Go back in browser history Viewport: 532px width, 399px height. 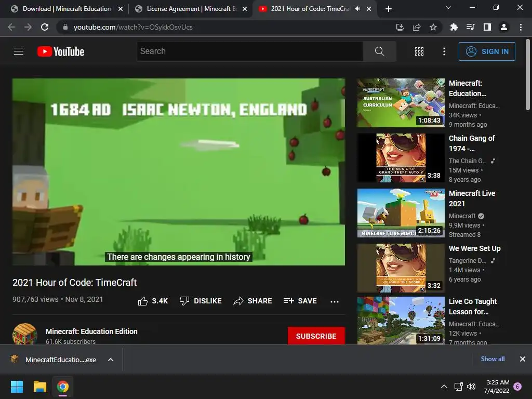coord(11,27)
